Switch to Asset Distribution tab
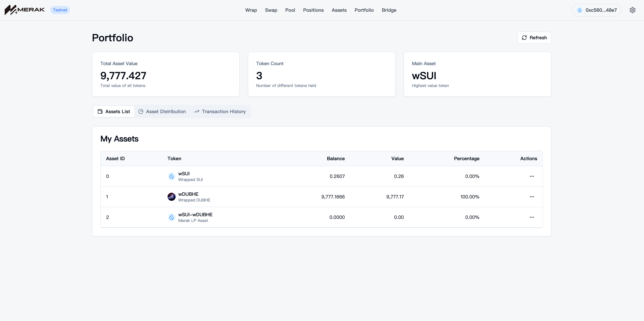 pyautogui.click(x=162, y=111)
